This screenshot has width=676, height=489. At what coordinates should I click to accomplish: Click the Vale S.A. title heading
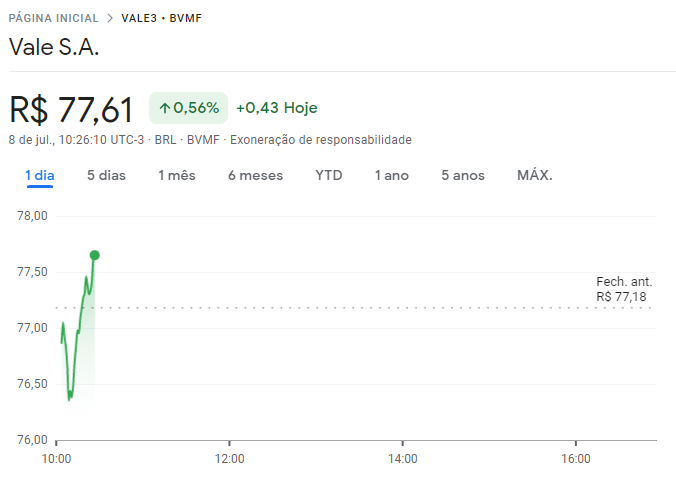[54, 48]
